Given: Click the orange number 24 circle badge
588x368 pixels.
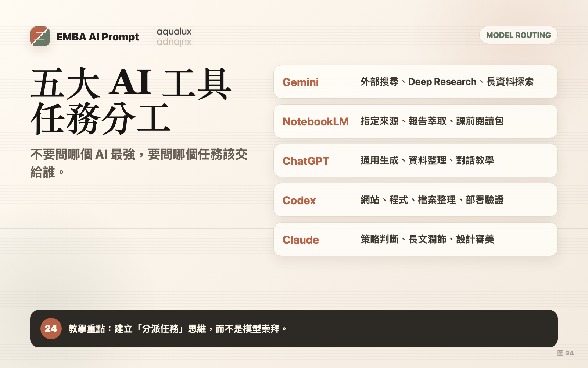Looking at the screenshot, I should click(x=51, y=329).
